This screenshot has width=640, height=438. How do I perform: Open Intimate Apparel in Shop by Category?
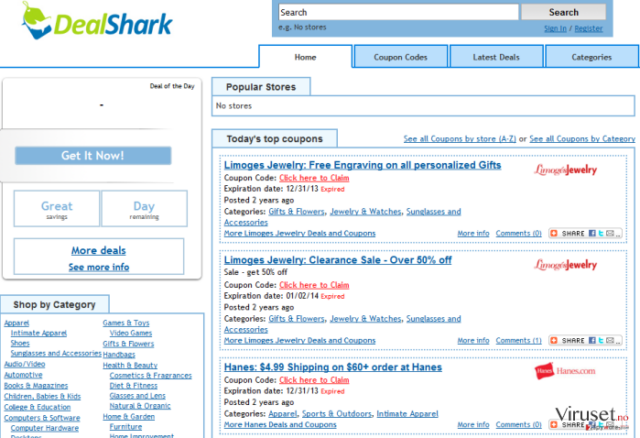pos(39,333)
